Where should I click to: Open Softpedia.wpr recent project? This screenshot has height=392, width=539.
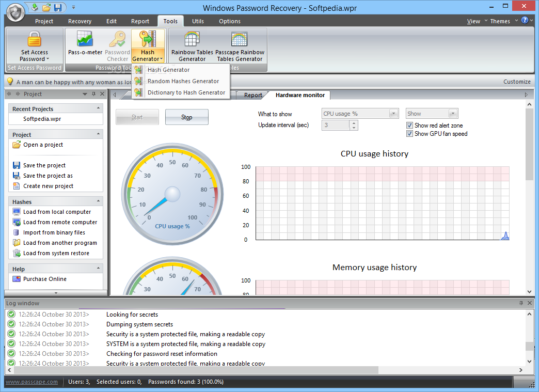tap(42, 119)
